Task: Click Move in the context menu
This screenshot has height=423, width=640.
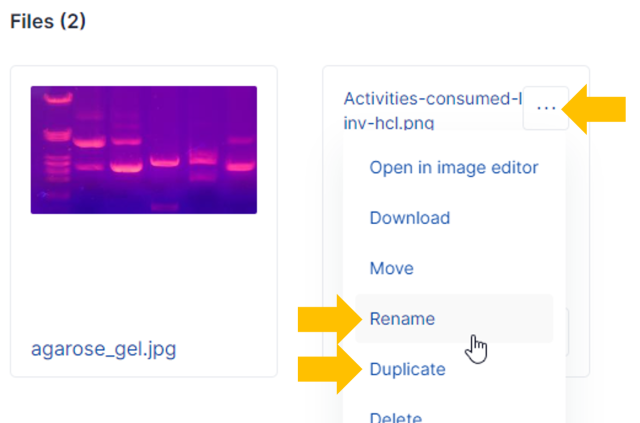Action: [392, 269]
